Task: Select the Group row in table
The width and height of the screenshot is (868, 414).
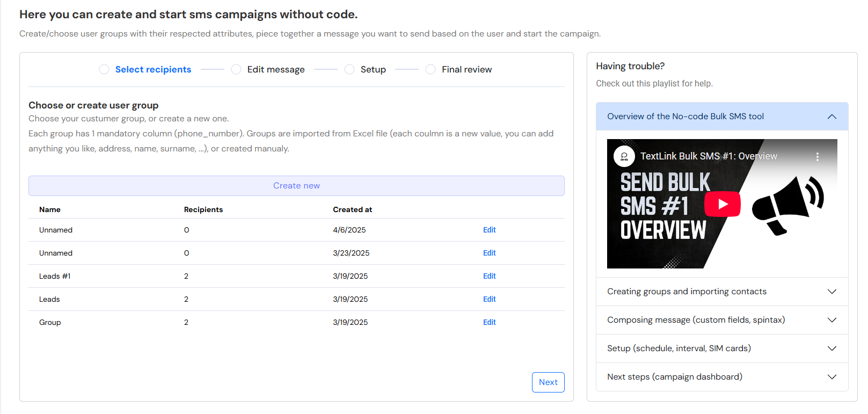Action: click(x=50, y=322)
